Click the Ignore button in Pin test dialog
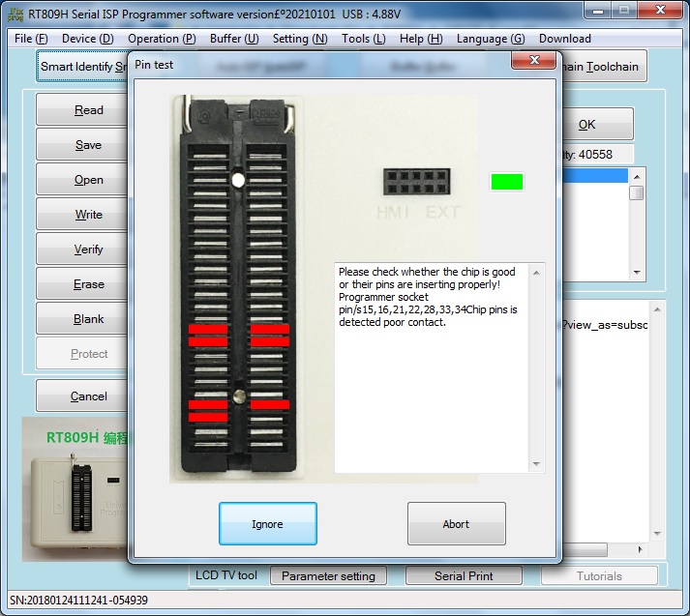690x616 pixels. (x=267, y=524)
